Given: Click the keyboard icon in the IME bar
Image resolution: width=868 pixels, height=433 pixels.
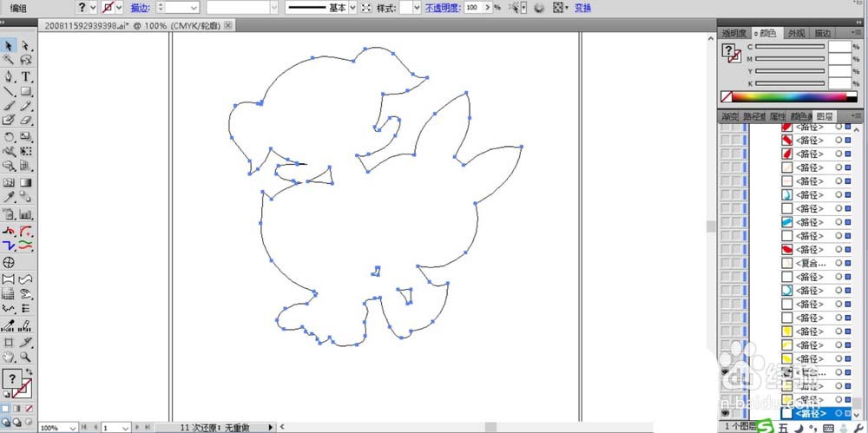Looking at the screenshot, I should click(x=829, y=428).
